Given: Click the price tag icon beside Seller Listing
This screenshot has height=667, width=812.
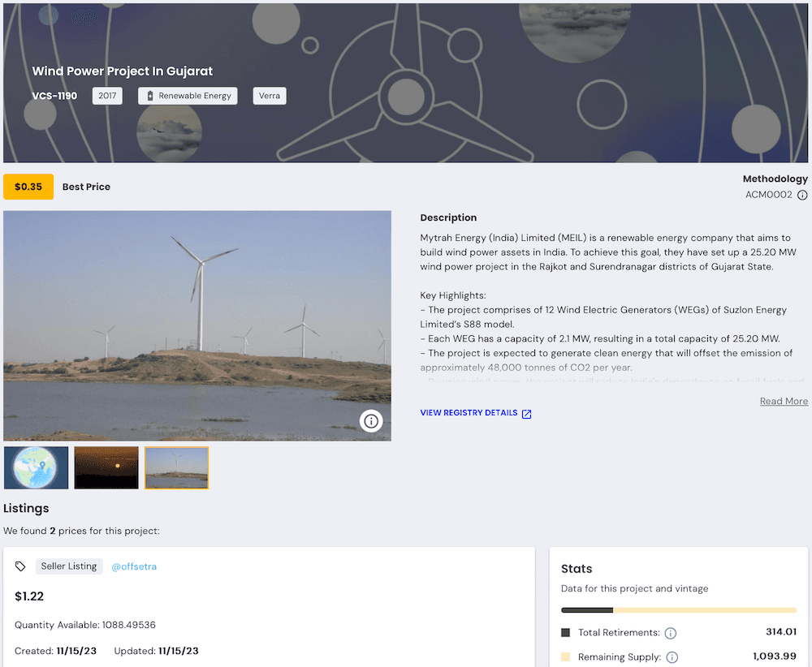Looking at the screenshot, I should tap(21, 566).
